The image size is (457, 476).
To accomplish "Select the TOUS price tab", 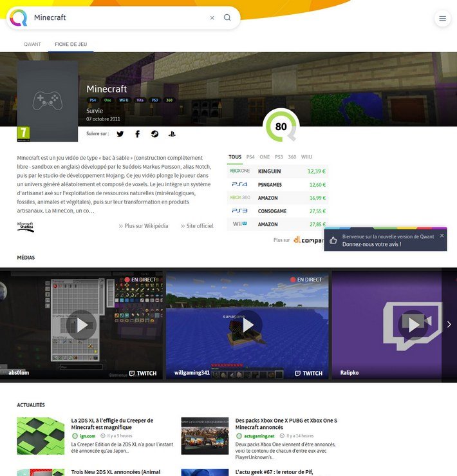I will (x=235, y=157).
